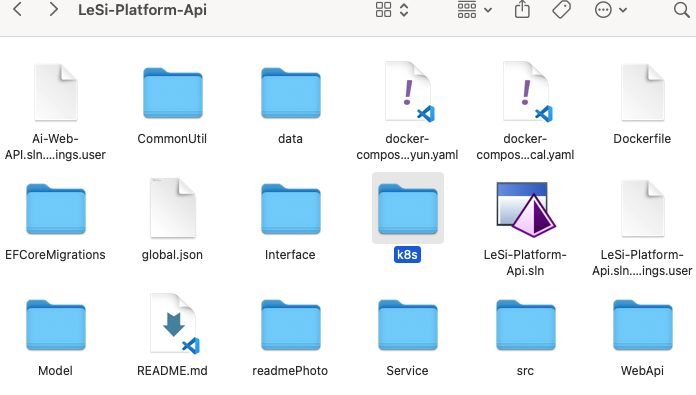
Task: Open the group-by options icon
Action: click(x=467, y=9)
